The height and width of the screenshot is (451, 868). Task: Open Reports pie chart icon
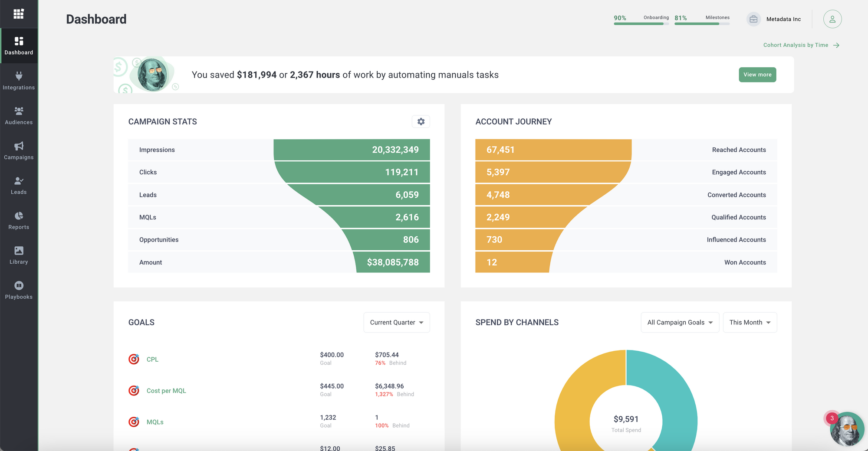click(x=19, y=216)
